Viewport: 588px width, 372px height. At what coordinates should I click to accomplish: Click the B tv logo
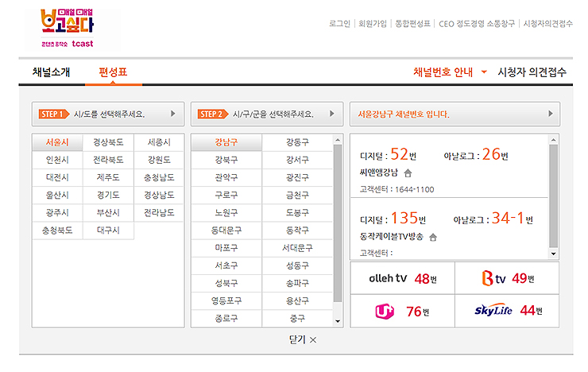pyautogui.click(x=493, y=278)
